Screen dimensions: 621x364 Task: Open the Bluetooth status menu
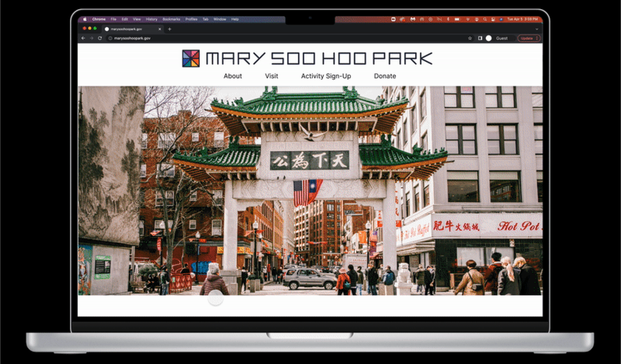tap(448, 19)
